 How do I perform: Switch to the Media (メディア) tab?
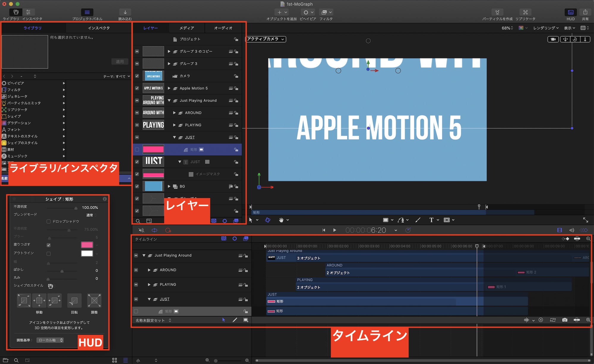pyautogui.click(x=187, y=28)
